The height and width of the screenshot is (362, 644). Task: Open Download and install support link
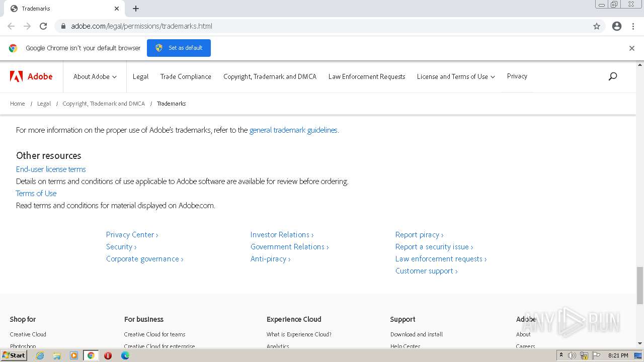tap(417, 334)
